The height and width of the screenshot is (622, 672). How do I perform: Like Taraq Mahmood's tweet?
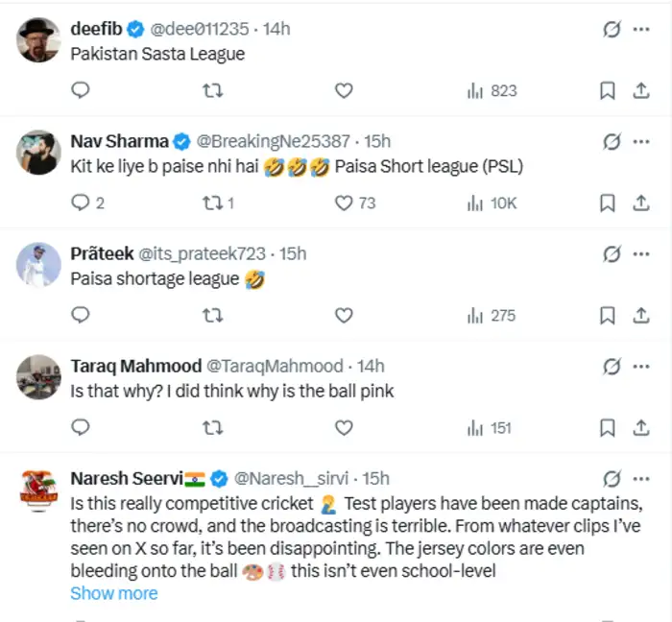click(x=343, y=427)
